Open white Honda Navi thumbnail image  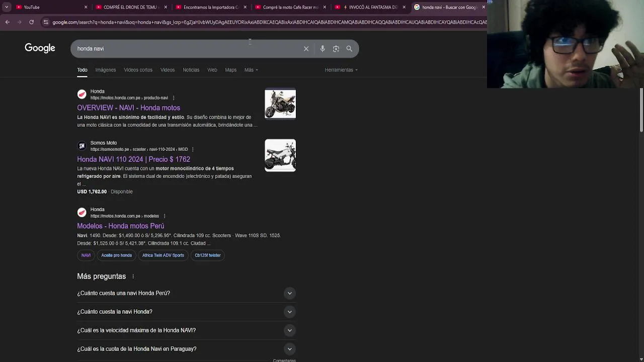280,155
